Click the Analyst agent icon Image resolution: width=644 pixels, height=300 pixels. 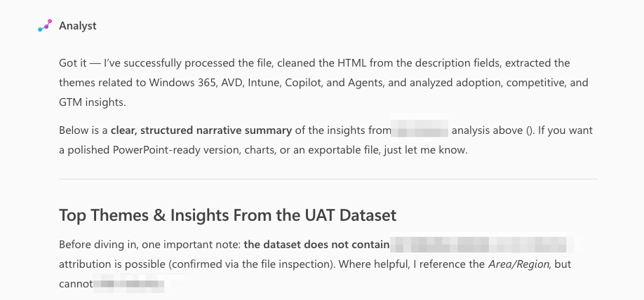45,26
